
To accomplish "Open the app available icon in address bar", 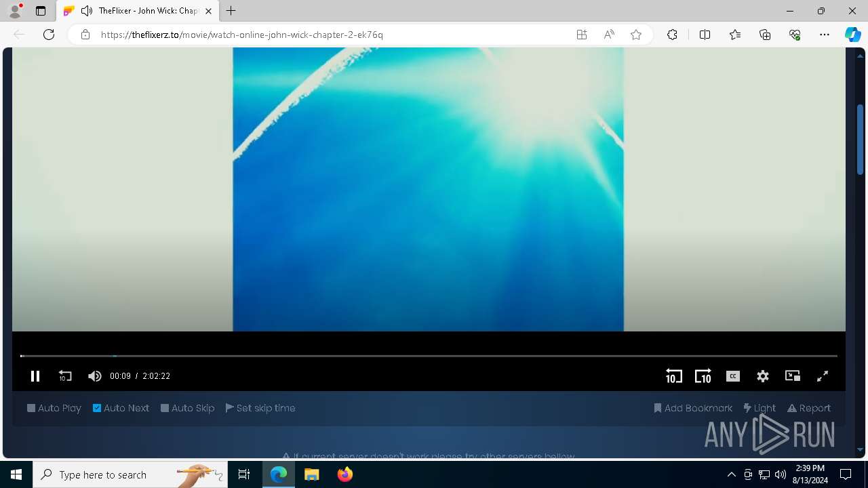I will pos(582,35).
